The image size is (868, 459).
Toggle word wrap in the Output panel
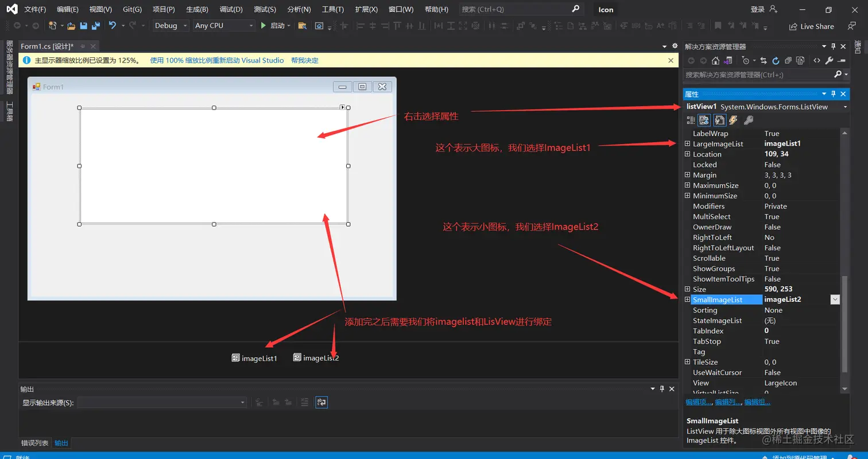[322, 402]
